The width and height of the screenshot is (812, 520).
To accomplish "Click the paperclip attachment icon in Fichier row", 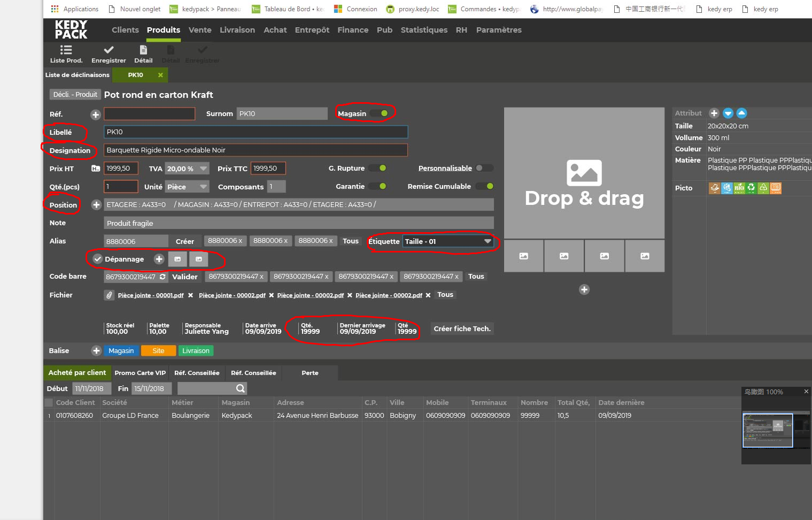I will pyautogui.click(x=109, y=295).
